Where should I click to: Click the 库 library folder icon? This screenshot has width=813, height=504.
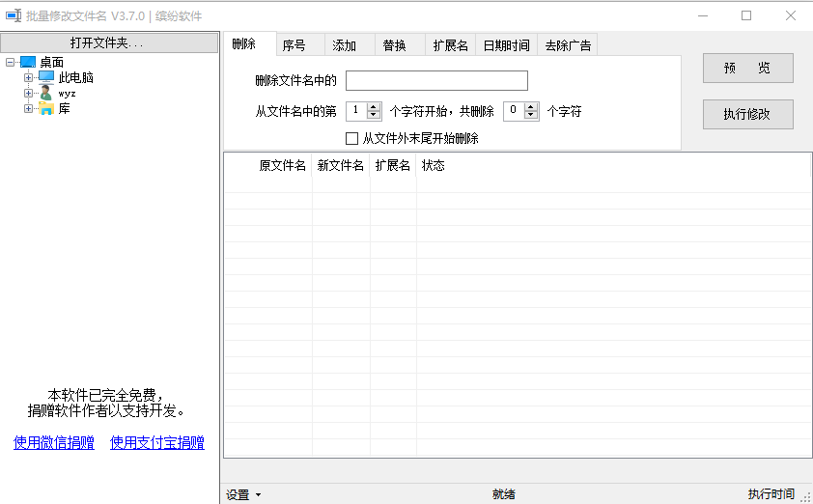tap(46, 108)
